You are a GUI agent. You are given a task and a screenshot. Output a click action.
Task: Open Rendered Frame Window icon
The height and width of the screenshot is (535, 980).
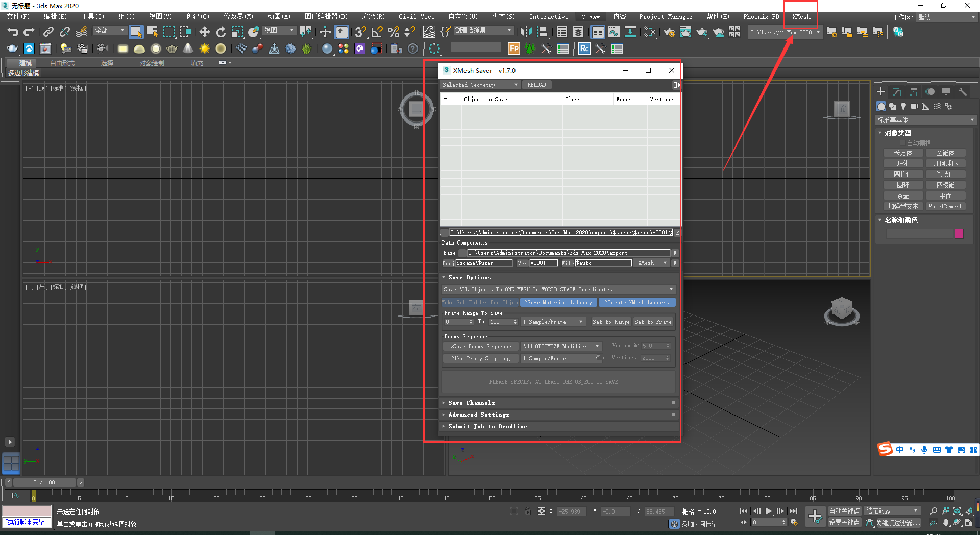coord(685,32)
